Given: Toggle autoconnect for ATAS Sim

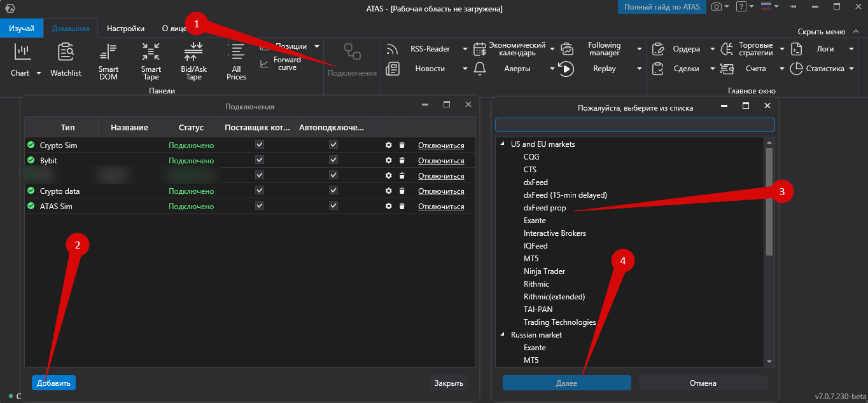Looking at the screenshot, I should 333,206.
